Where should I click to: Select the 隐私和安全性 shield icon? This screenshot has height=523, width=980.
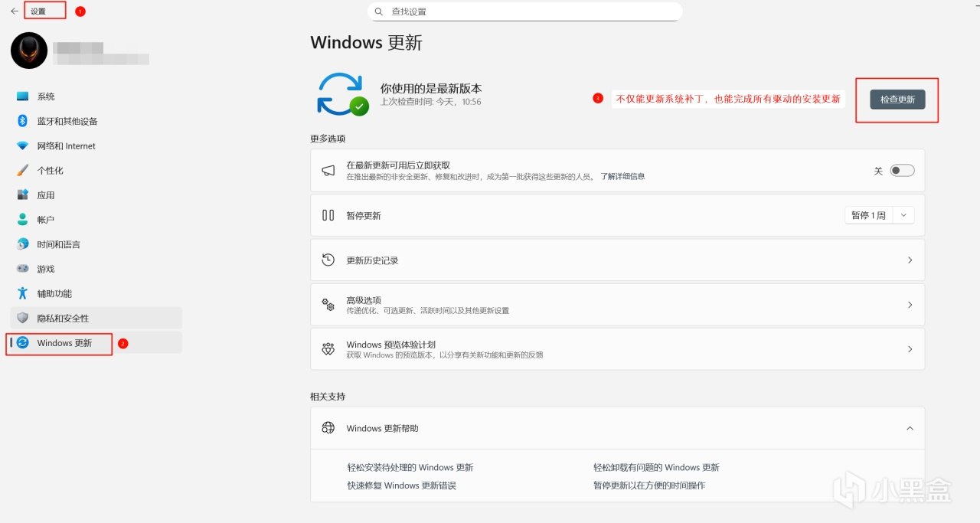(x=22, y=318)
